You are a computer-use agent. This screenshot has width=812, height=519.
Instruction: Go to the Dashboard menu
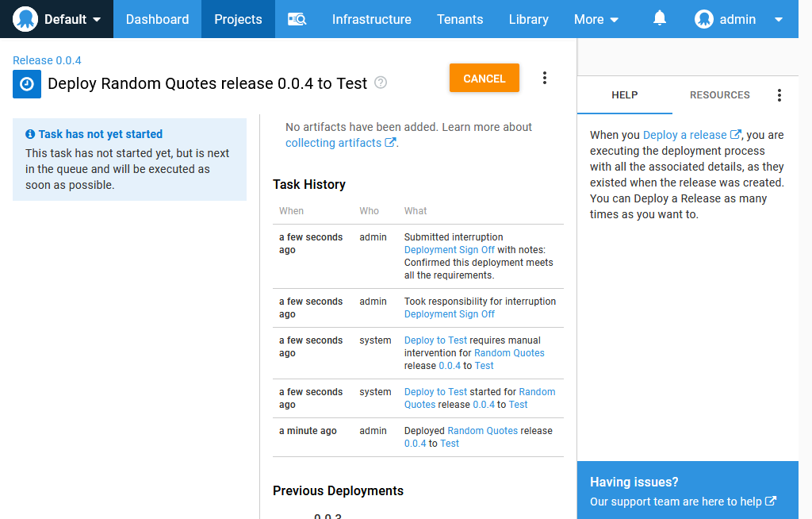point(158,19)
